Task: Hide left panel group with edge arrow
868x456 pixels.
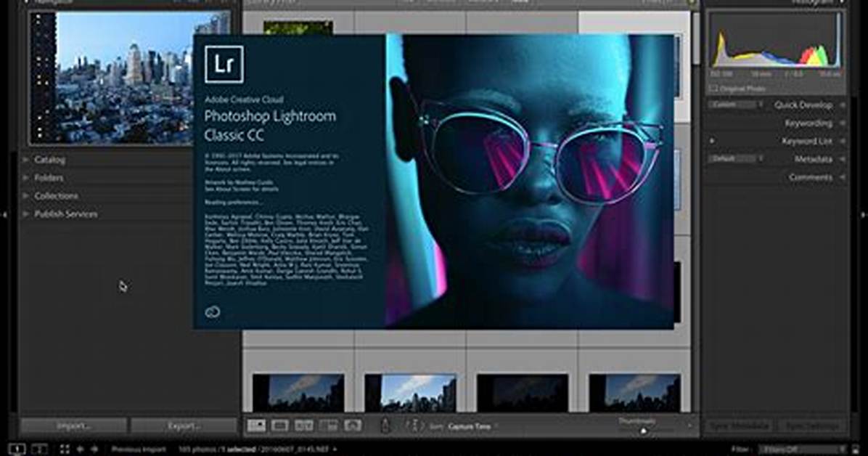Action: coord(4,214)
